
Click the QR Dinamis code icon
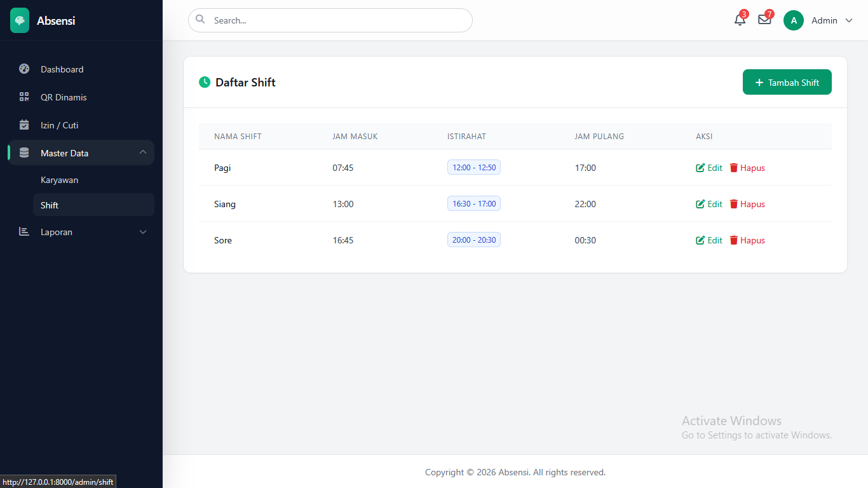coord(24,97)
